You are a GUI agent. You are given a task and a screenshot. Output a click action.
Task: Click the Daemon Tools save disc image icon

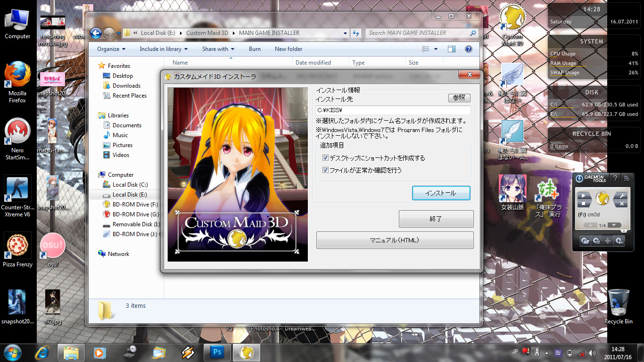click(596, 241)
